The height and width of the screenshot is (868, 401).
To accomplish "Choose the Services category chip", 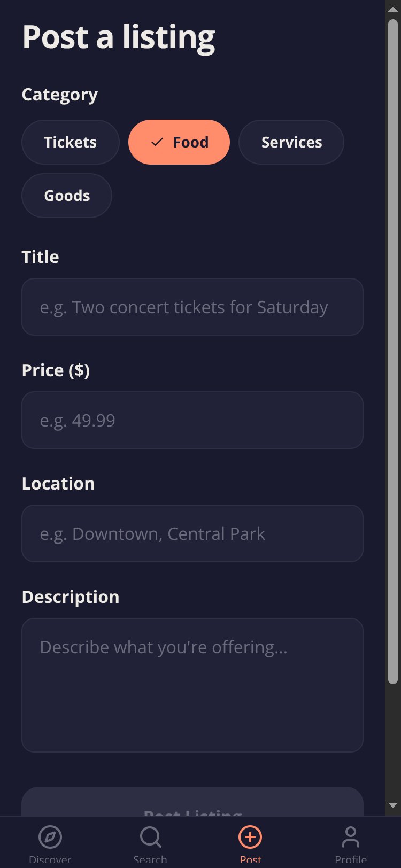I will click(291, 142).
